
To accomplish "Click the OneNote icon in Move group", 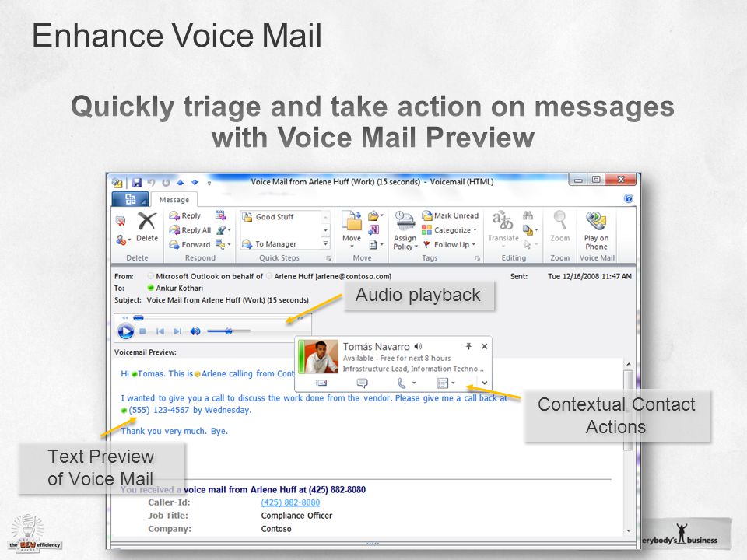I will coord(374,230).
